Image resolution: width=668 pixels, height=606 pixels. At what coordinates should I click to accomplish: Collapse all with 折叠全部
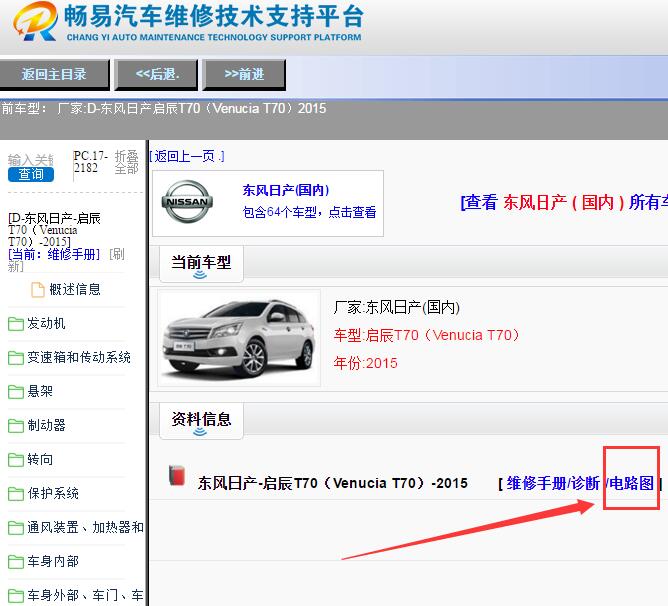coord(127,162)
